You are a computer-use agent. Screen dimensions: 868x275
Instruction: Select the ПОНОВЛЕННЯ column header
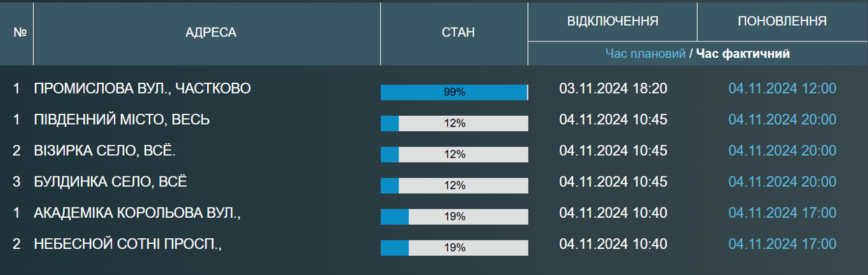coord(782,21)
